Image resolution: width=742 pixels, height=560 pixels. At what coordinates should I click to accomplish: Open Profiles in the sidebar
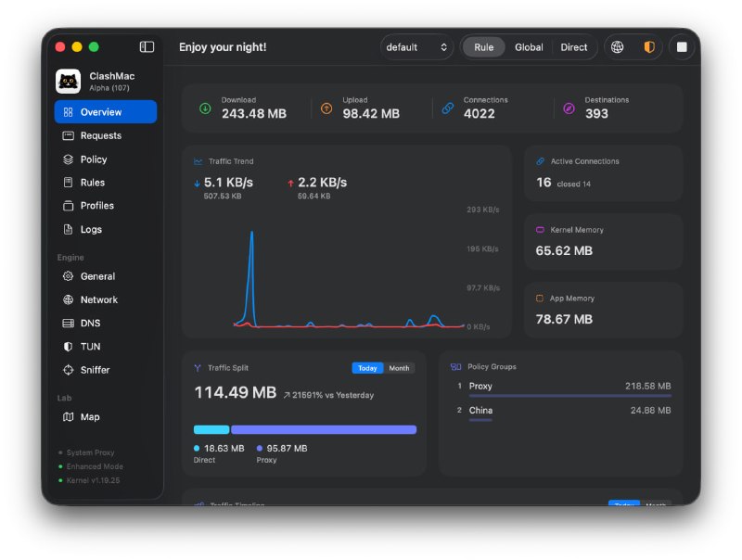[106, 206]
